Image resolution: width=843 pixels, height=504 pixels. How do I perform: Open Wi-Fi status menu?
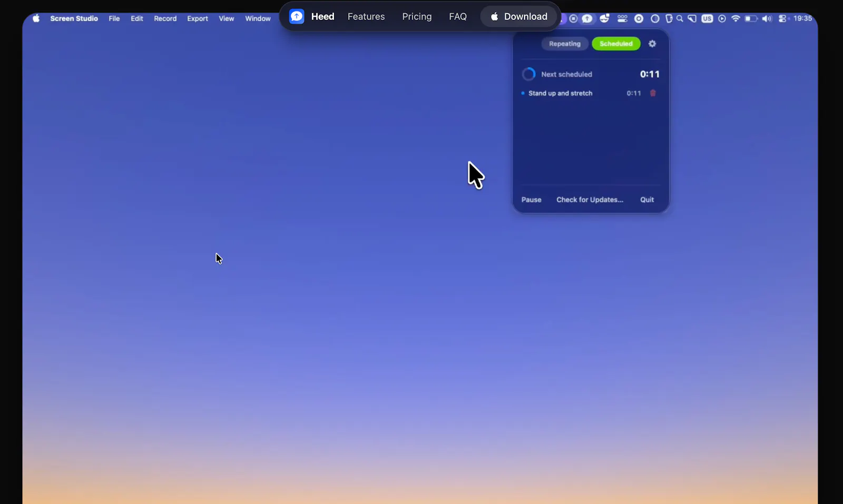click(x=736, y=18)
